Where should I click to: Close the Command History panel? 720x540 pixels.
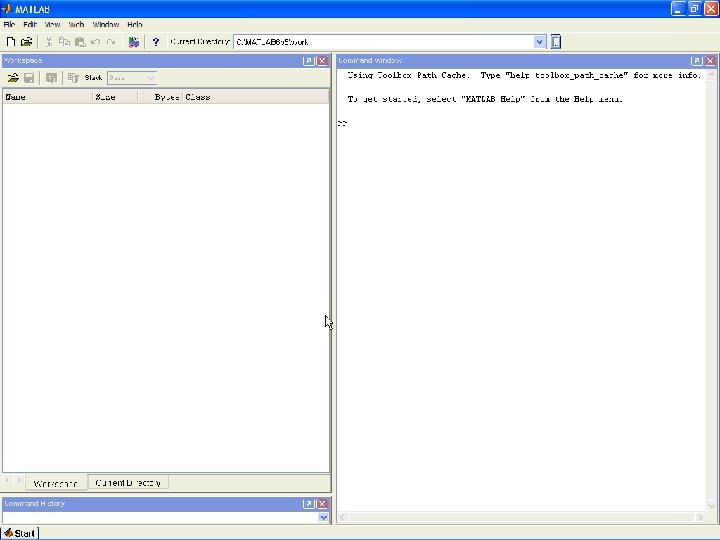click(322, 504)
